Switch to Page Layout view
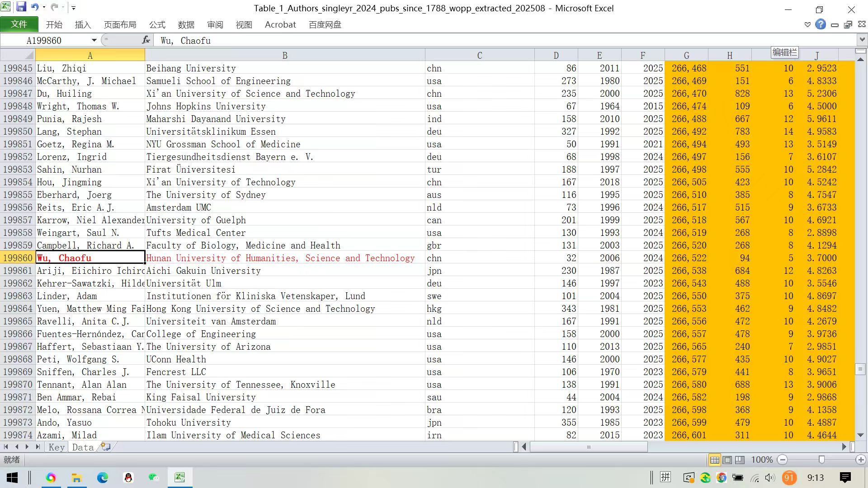This screenshot has height=488, width=868. click(727, 460)
